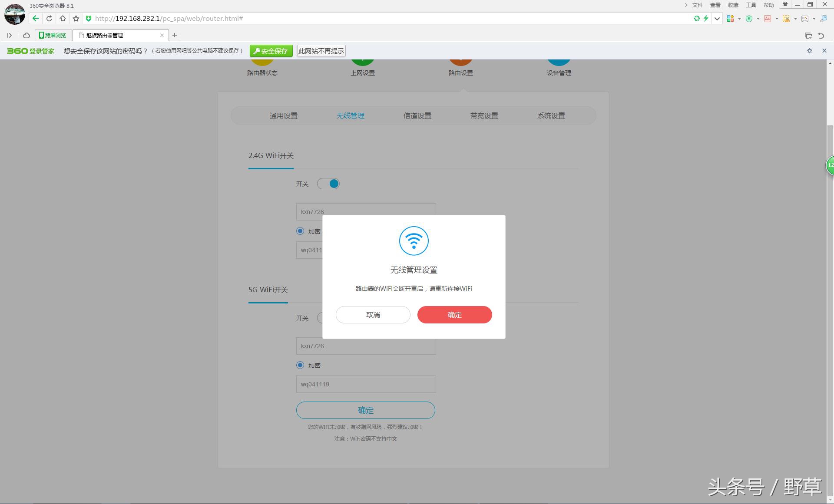Select 加密 radio under 2.4G WiFi
This screenshot has height=504, width=834.
(x=300, y=231)
